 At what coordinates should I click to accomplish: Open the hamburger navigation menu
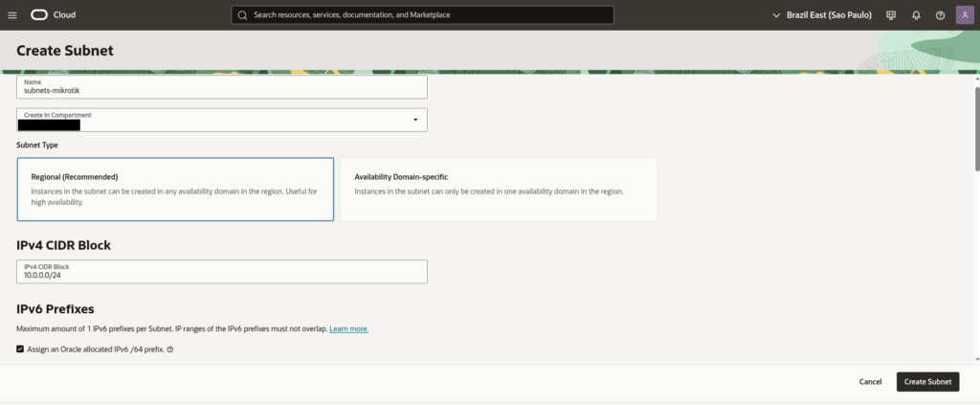[x=12, y=15]
